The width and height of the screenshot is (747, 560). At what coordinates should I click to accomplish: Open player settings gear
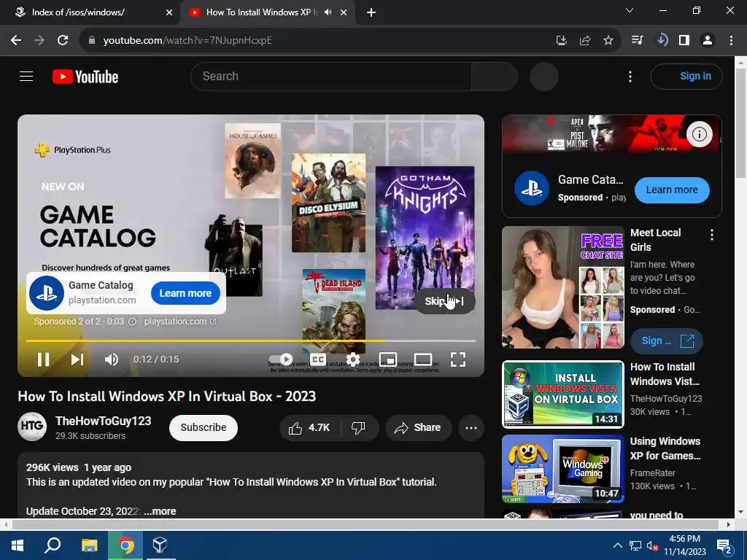coord(353,359)
